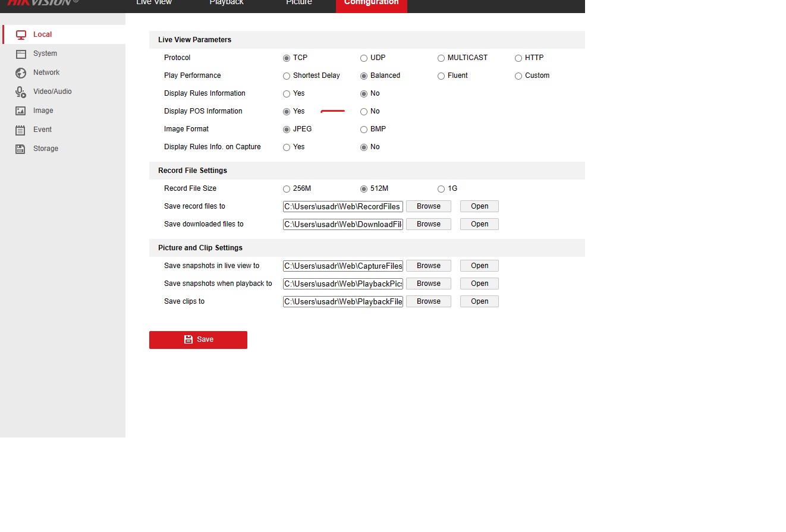
Task: Open the save clips folder
Action: pyautogui.click(x=479, y=301)
